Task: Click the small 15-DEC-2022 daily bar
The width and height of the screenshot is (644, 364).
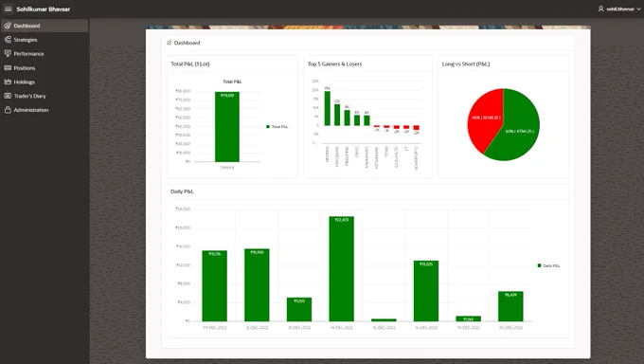Action: (384, 320)
